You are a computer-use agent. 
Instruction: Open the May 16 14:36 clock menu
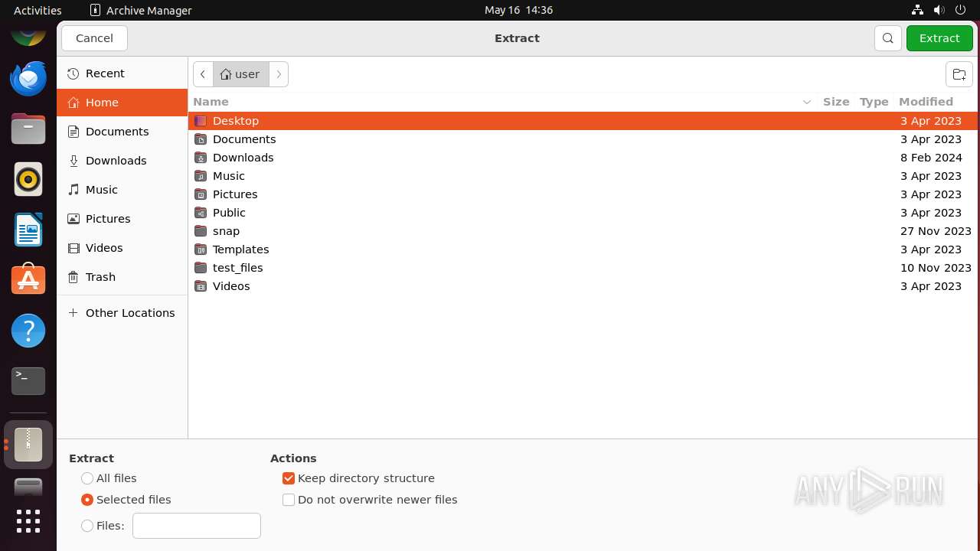(x=518, y=10)
